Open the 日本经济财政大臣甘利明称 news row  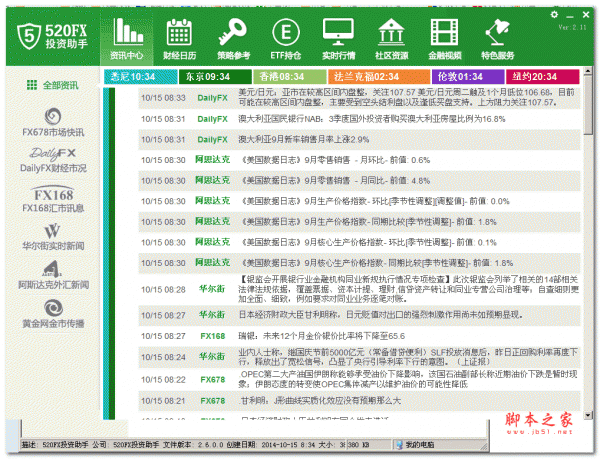coord(359,315)
